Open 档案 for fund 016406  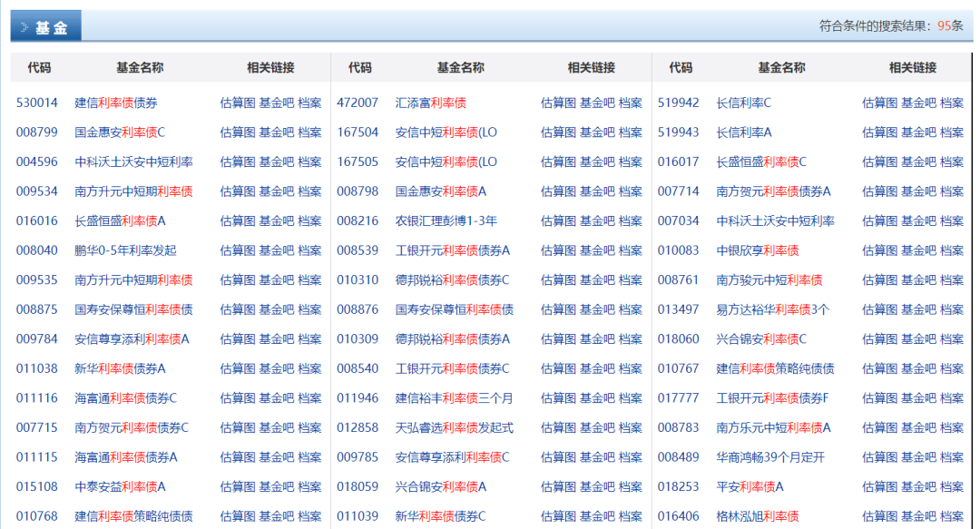coord(951,516)
